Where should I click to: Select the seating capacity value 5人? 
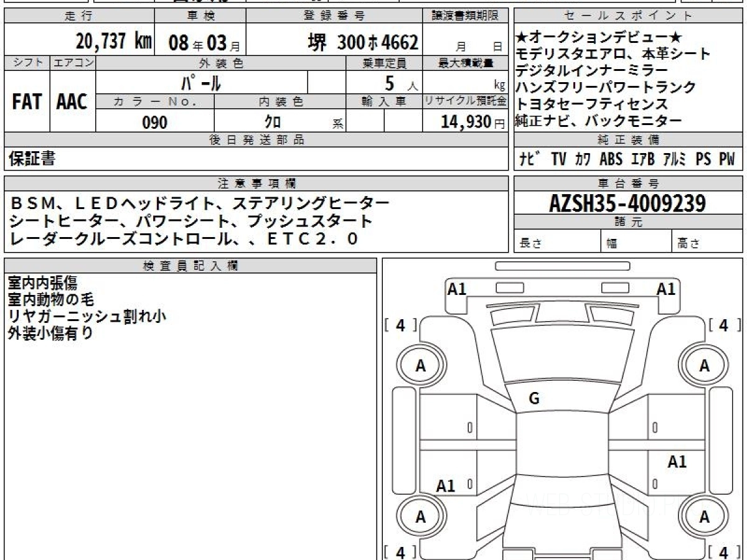[x=402, y=83]
